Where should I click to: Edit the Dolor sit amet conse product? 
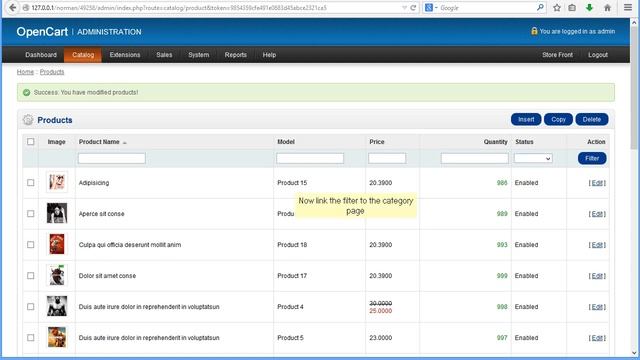pos(597,276)
